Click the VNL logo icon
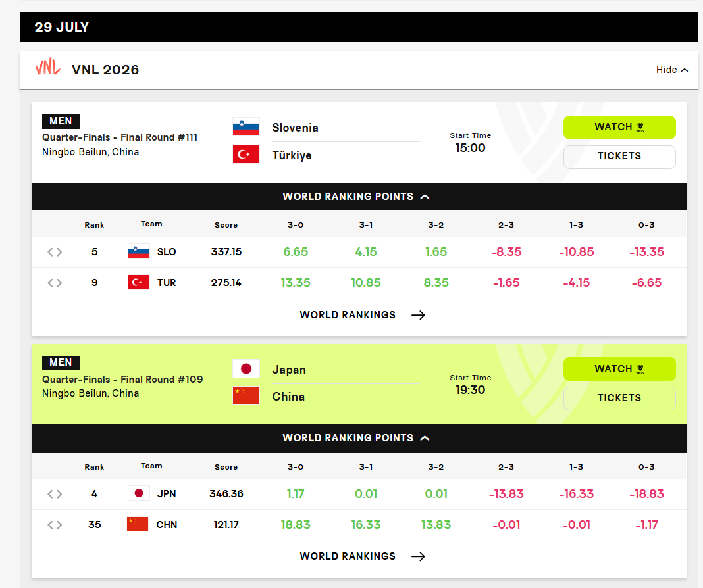 (47, 67)
